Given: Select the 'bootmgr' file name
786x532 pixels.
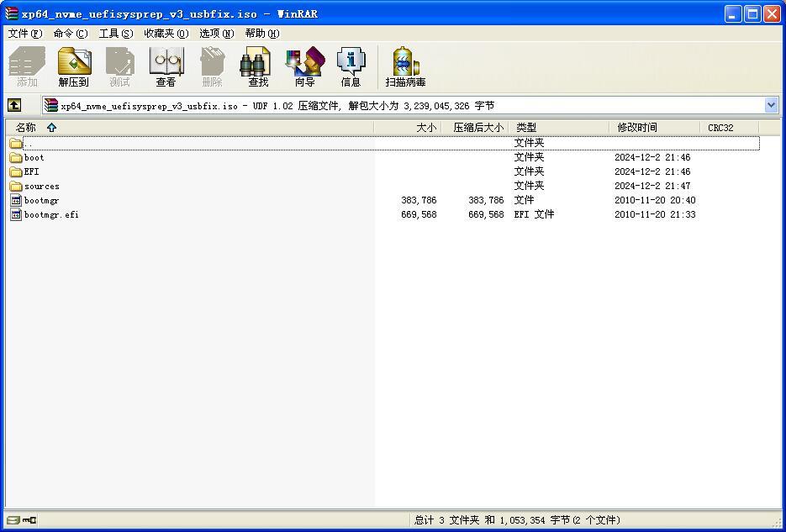Looking at the screenshot, I should tap(41, 200).
